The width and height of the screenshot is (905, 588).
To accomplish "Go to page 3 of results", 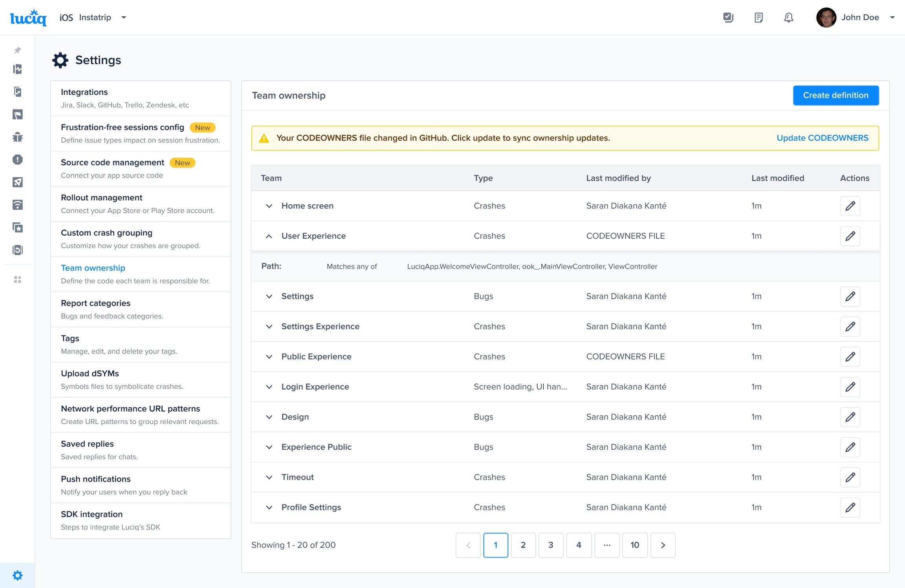I will [551, 545].
